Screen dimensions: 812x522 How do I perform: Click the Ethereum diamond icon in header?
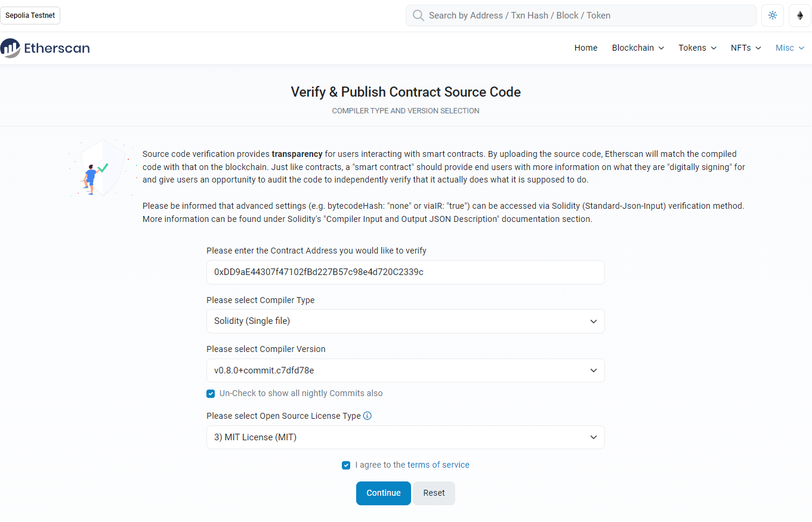pos(800,16)
